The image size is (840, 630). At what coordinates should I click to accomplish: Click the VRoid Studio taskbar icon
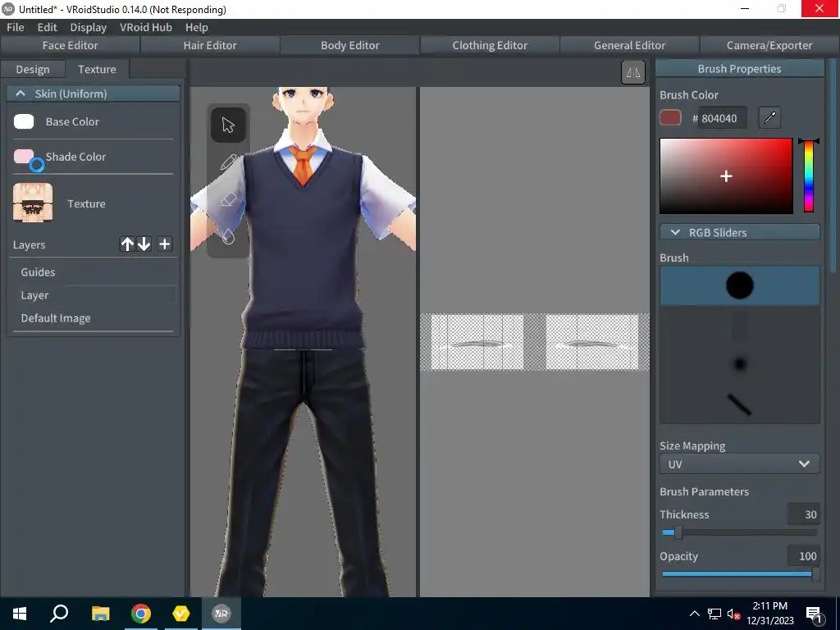coord(221,614)
